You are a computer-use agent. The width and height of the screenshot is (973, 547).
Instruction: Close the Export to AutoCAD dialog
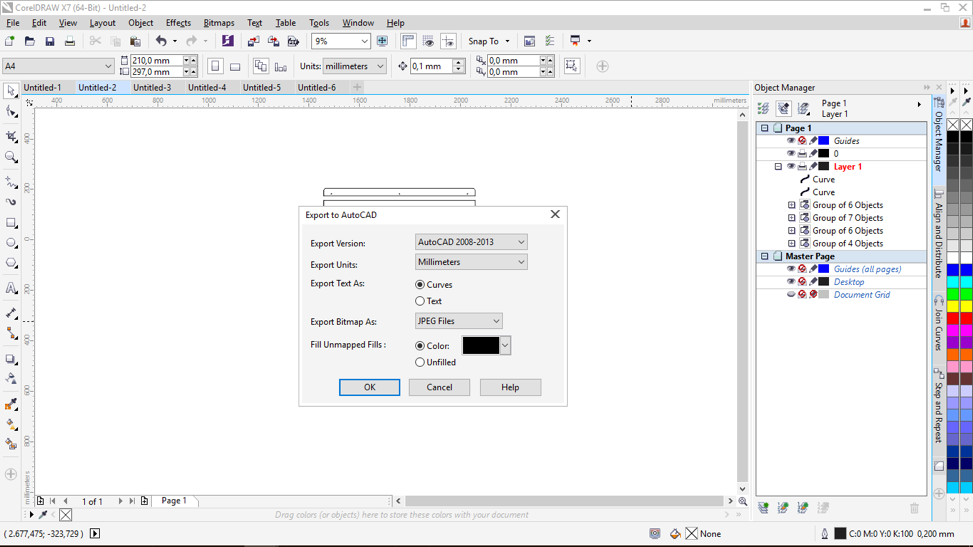(x=555, y=214)
